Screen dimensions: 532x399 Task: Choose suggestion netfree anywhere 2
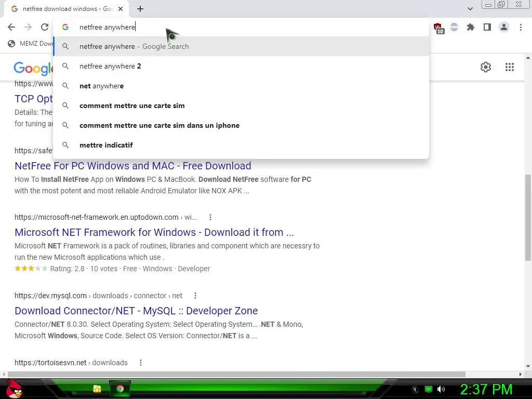[241, 66]
